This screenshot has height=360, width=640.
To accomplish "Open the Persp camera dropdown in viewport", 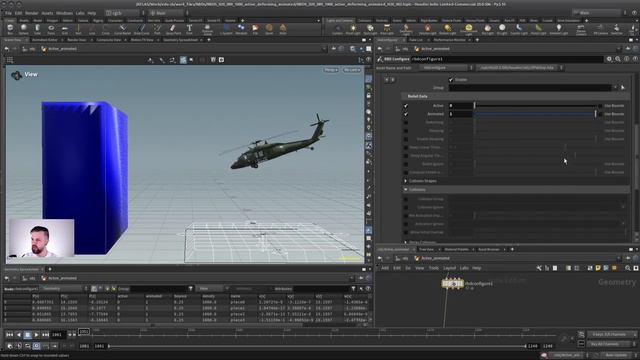I will (331, 70).
